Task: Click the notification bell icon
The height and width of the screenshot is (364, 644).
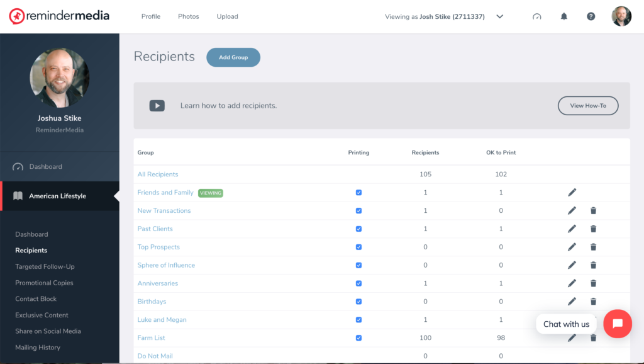Action: [563, 16]
